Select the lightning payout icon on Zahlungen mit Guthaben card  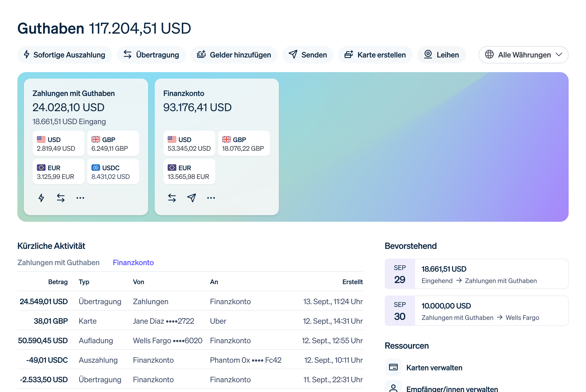point(41,198)
